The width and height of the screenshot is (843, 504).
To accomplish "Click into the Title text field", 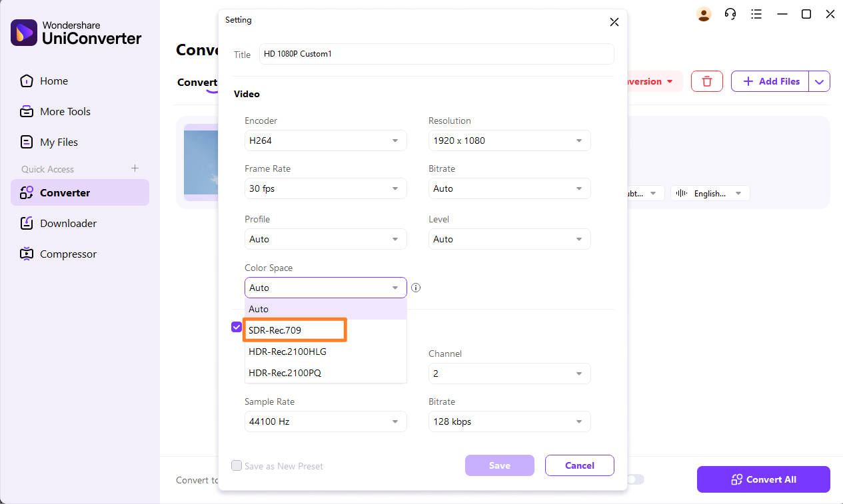I will 436,54.
